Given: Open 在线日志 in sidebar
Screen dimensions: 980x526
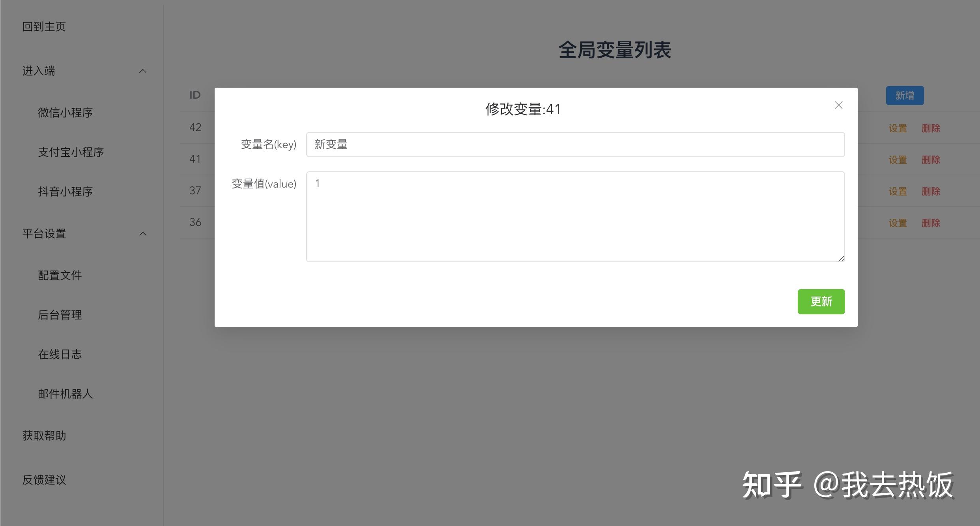Looking at the screenshot, I should (x=60, y=355).
